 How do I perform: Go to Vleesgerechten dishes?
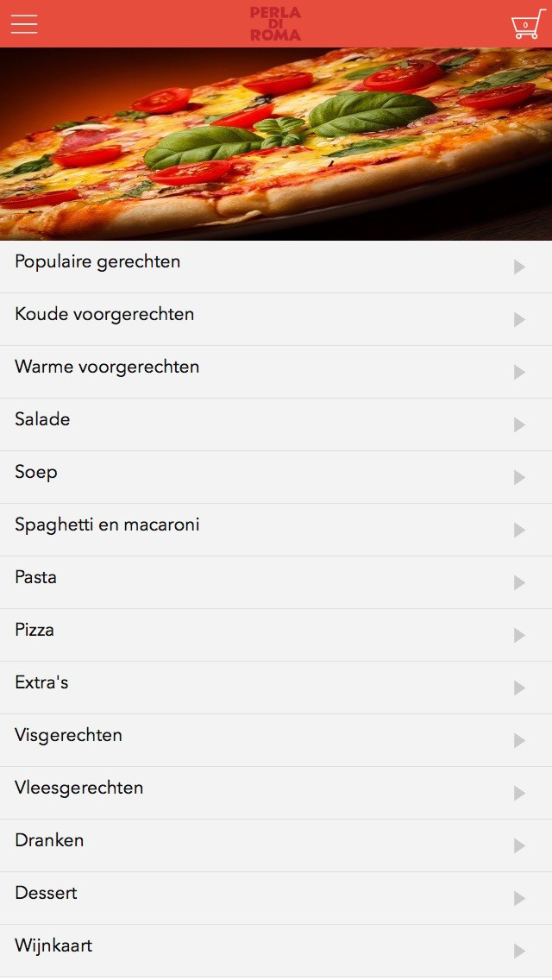276,793
